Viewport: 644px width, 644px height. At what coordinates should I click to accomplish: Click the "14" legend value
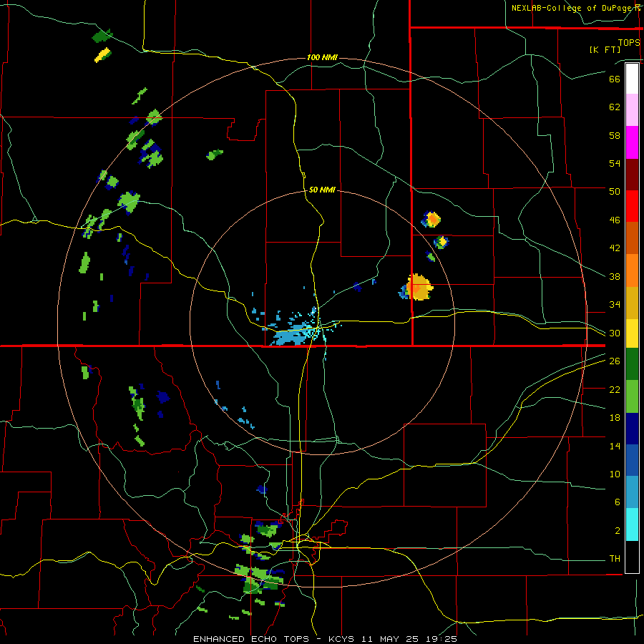click(x=615, y=446)
